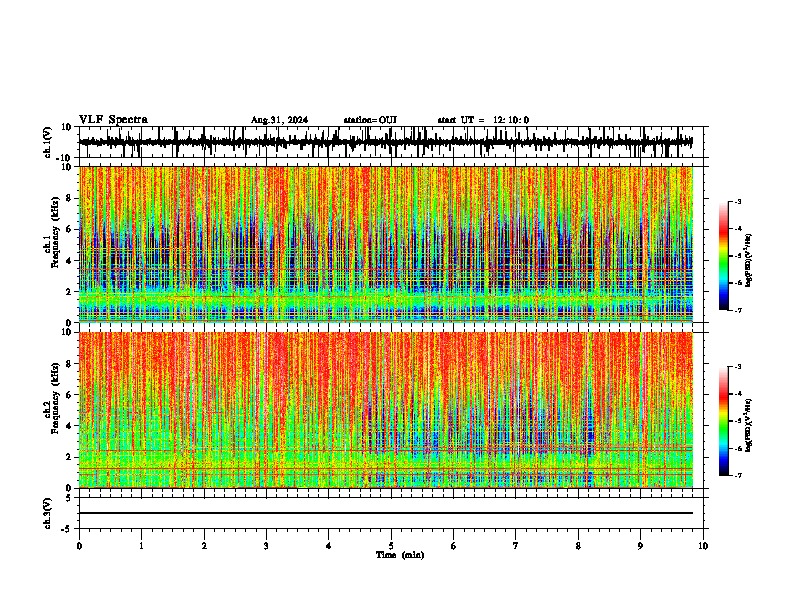792x612 pixels.
Task: Click the ch.3(V) axis label
Action: [48, 513]
